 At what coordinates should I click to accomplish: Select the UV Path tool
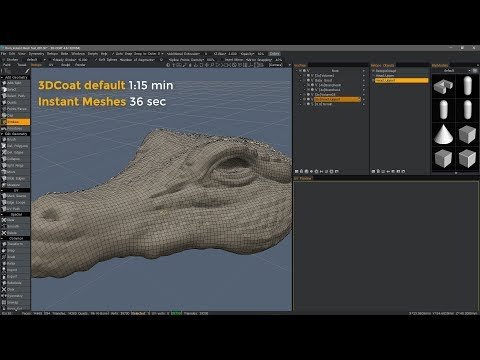click(x=15, y=209)
